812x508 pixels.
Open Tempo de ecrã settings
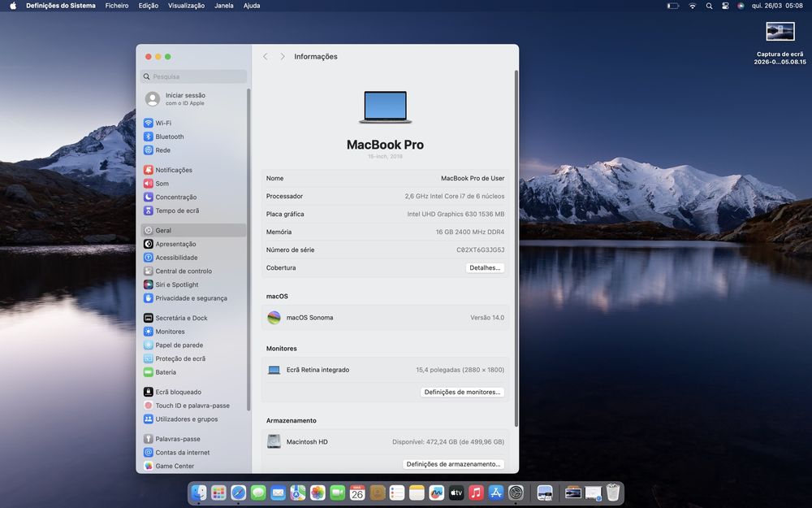click(x=193, y=211)
